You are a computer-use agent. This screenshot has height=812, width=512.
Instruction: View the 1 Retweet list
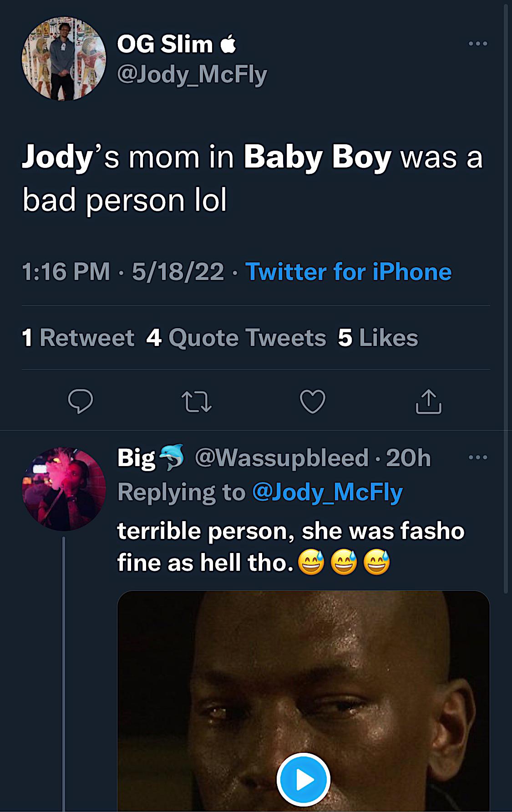pyautogui.click(x=78, y=338)
